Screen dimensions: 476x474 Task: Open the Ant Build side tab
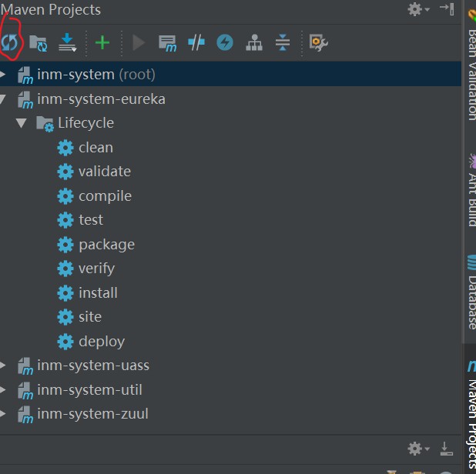(471, 191)
